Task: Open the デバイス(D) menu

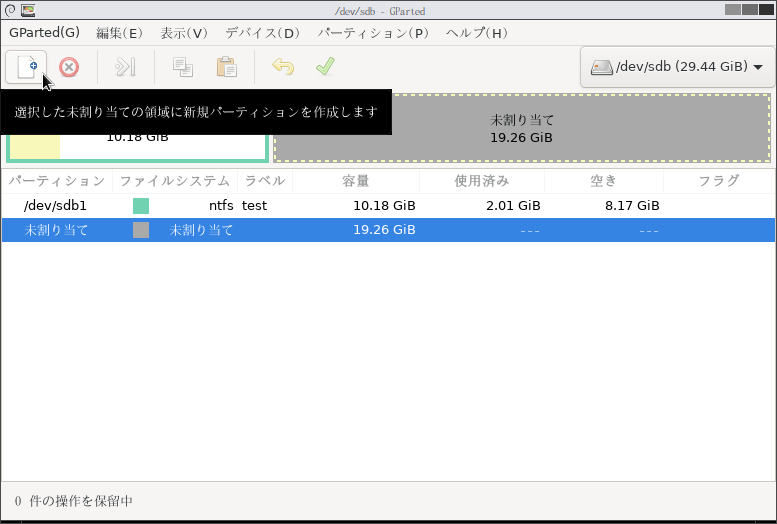Action: click(263, 33)
